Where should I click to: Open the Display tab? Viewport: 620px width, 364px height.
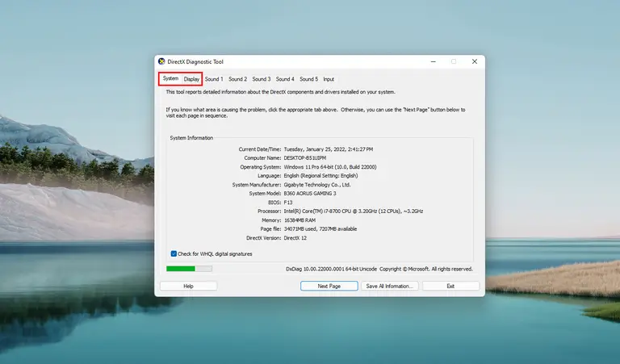[191, 79]
